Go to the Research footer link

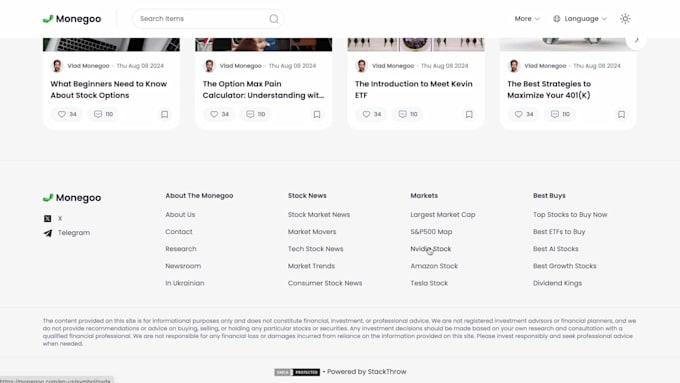[181, 249]
